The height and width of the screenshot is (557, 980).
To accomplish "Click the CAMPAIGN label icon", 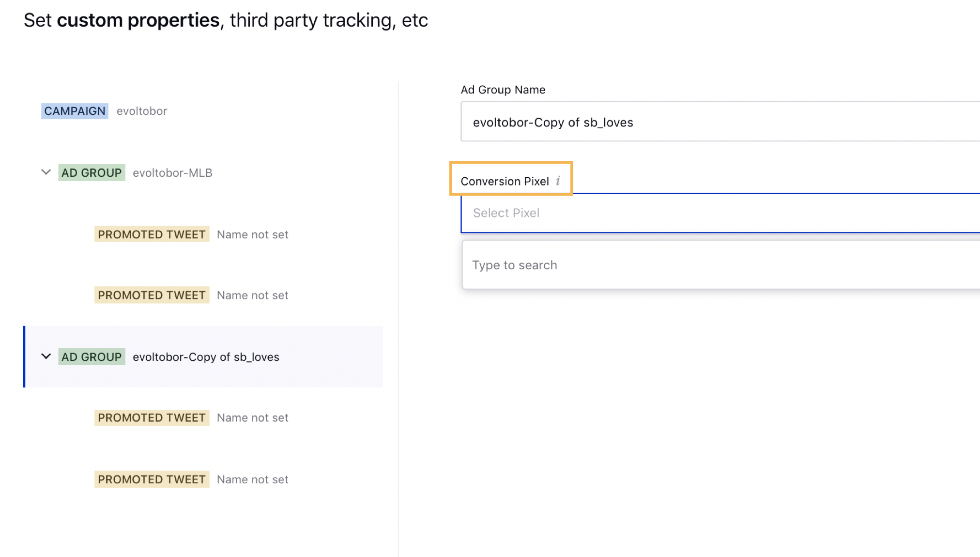I will [75, 111].
